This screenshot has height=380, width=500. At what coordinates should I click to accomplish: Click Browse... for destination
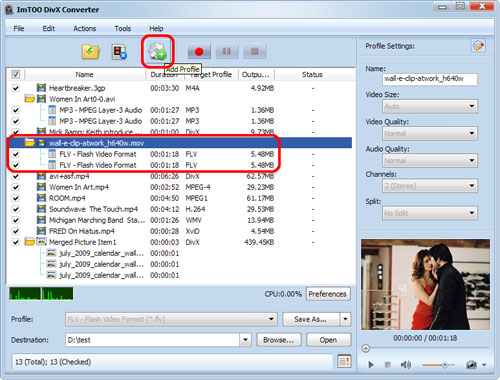click(279, 340)
